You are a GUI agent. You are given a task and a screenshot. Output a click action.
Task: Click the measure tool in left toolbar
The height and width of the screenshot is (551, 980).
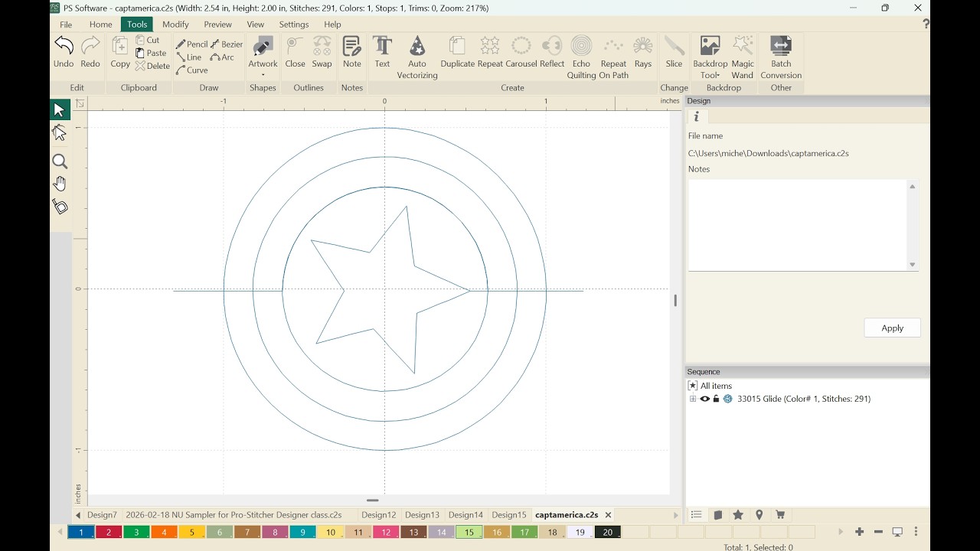point(60,207)
